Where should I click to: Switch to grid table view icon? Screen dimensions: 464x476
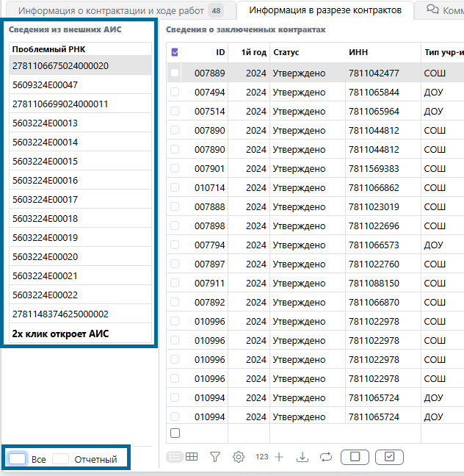192,457
